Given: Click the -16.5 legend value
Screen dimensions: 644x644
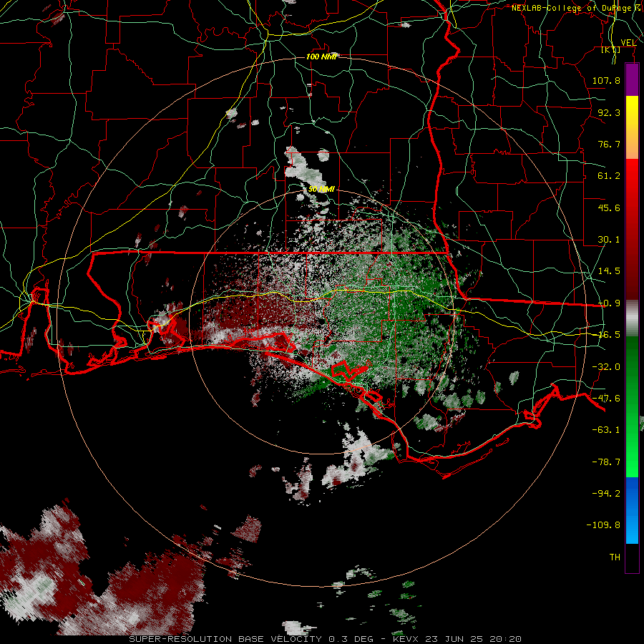Looking at the screenshot, I should point(609,335).
